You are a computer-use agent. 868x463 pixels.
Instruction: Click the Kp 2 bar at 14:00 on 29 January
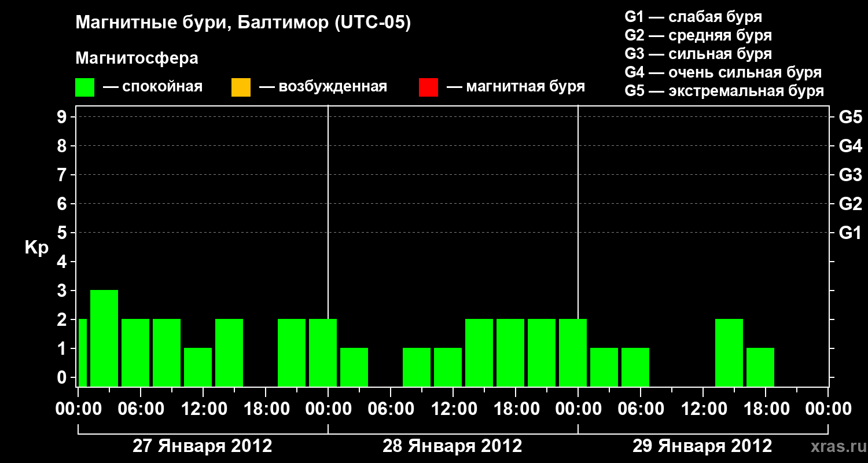coord(729,352)
